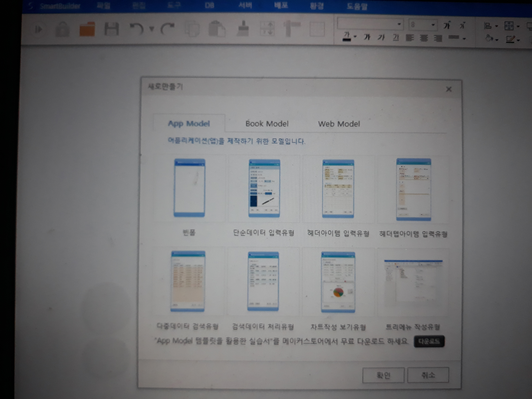Open the 환경 menu

pos(317,6)
